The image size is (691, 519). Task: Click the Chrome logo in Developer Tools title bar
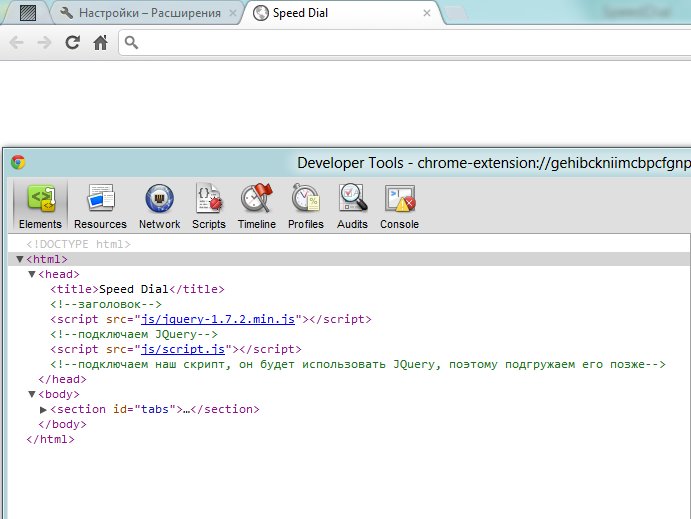tap(18, 162)
